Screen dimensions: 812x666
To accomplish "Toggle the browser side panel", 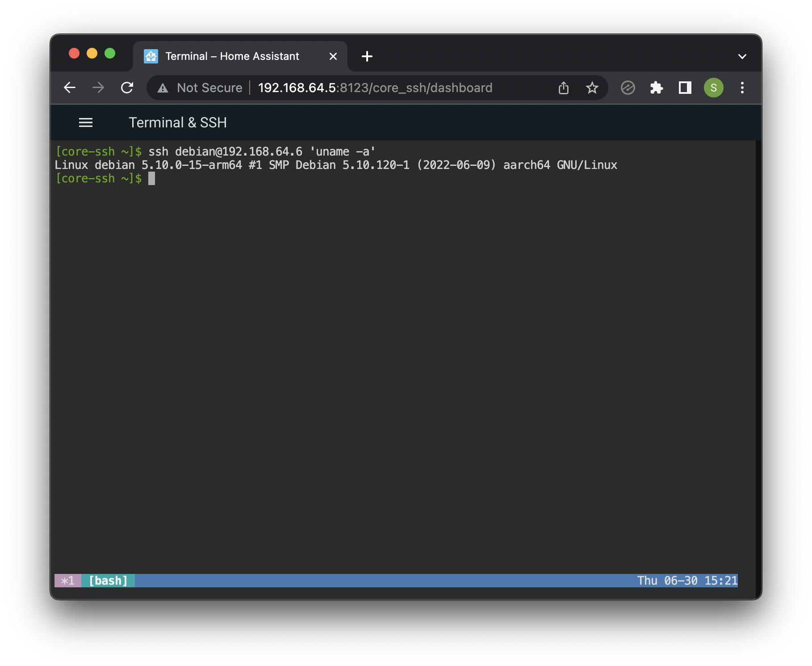I will coord(685,88).
